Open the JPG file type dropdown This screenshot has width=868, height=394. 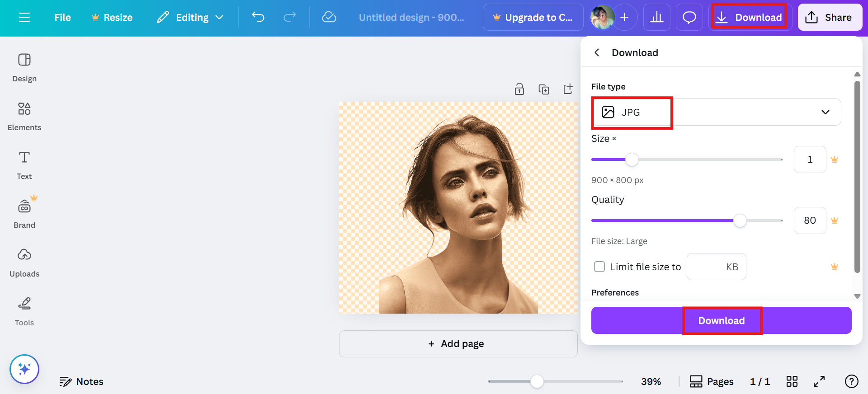(716, 112)
